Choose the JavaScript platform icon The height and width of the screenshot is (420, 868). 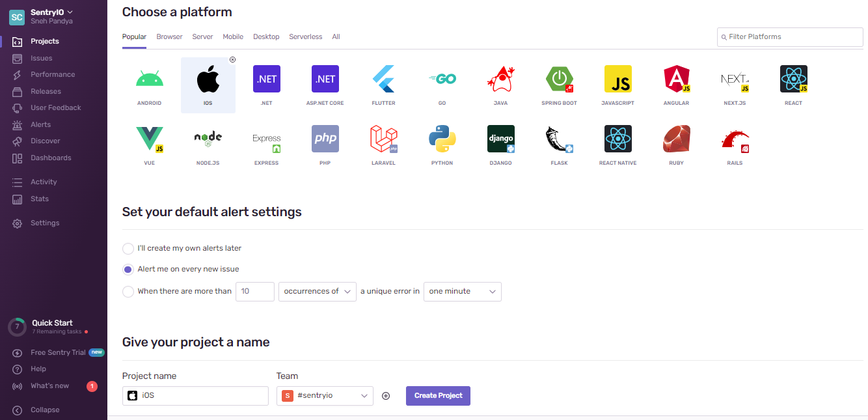point(618,79)
